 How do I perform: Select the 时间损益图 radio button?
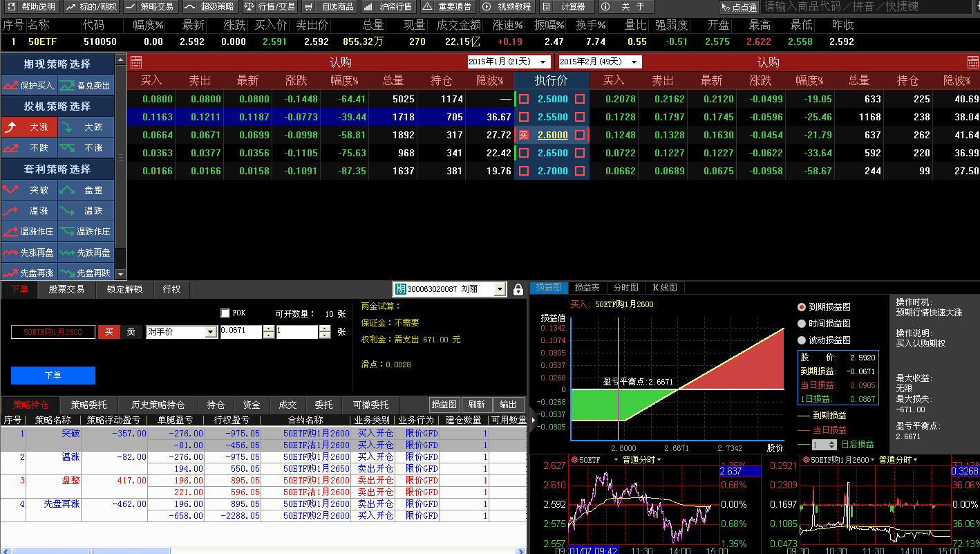[x=802, y=324]
